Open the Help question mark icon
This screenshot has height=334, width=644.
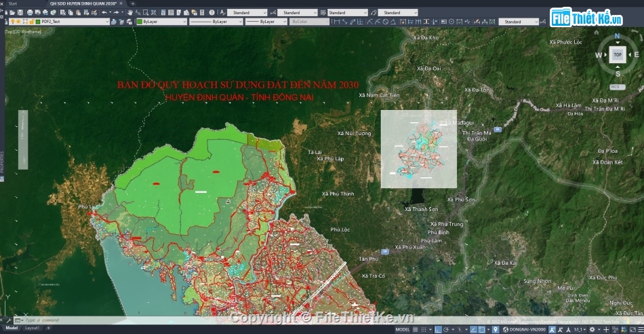(x=212, y=13)
